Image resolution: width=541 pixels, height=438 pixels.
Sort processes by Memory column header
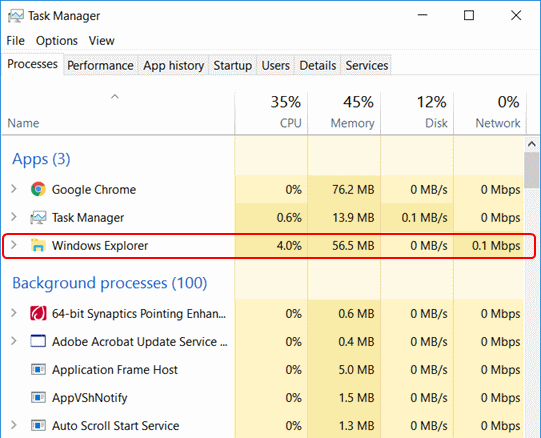tap(344, 113)
